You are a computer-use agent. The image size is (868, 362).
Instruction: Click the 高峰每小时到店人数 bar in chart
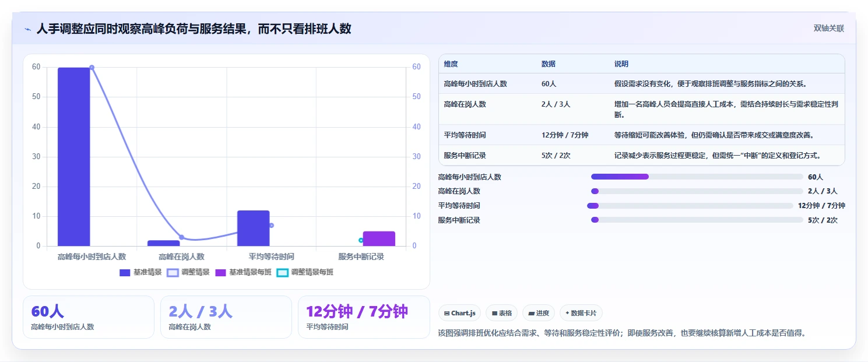(x=74, y=157)
